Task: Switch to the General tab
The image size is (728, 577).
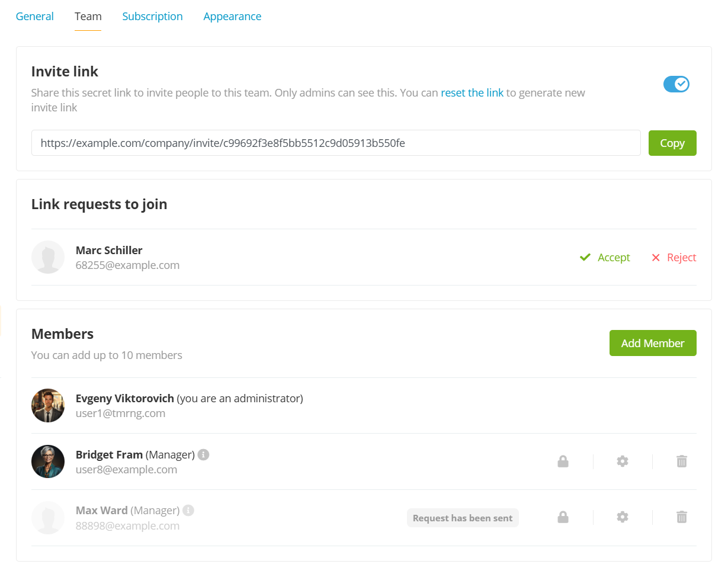Action: 34,17
